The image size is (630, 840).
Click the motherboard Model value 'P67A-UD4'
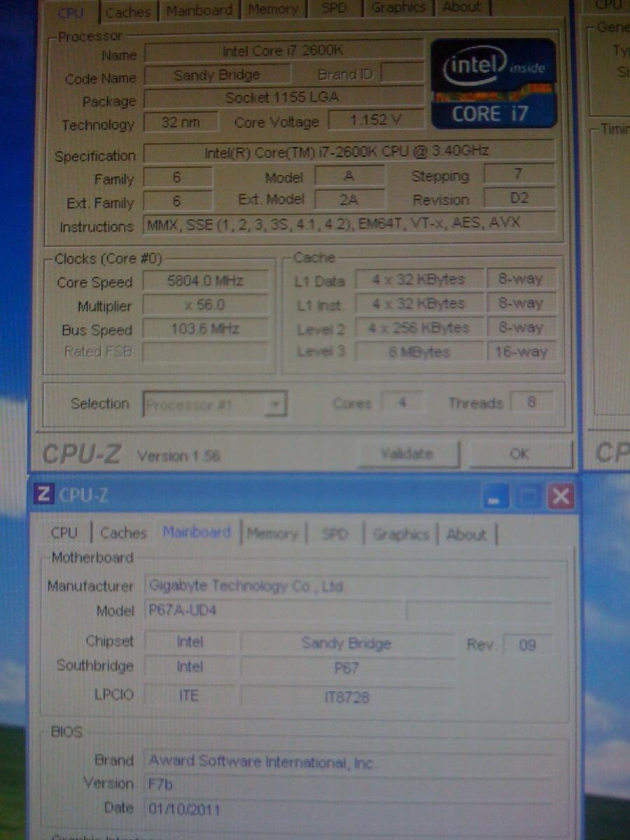[x=274, y=610]
